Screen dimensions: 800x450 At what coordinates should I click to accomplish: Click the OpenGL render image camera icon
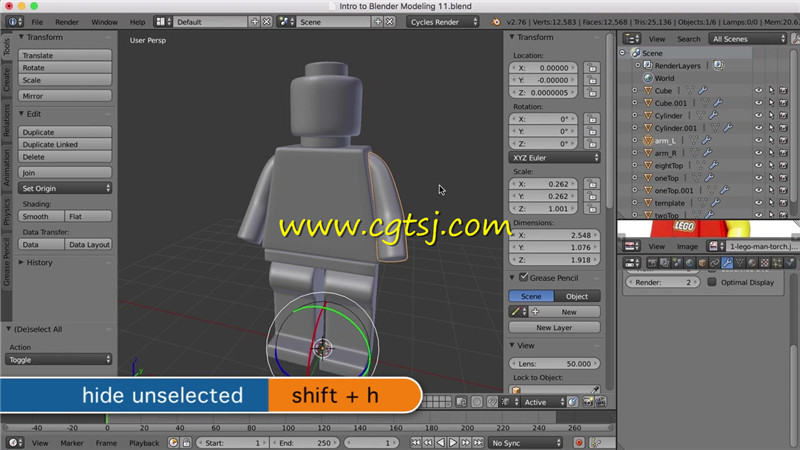[588, 402]
